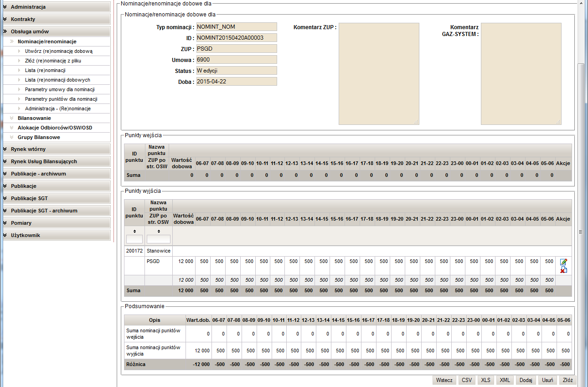Click the Doba field 2015-04-22
Viewport: 588px width, 387px height.
tap(237, 82)
